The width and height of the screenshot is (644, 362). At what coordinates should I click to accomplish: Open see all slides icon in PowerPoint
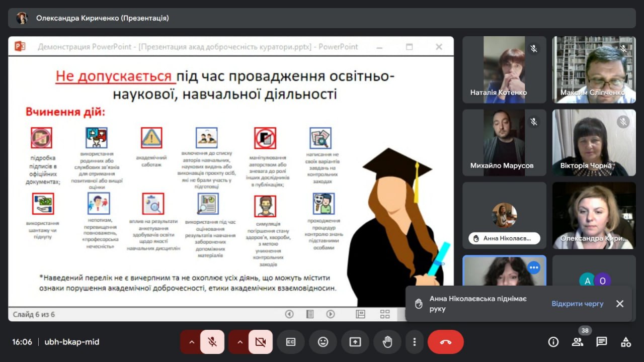(310, 314)
